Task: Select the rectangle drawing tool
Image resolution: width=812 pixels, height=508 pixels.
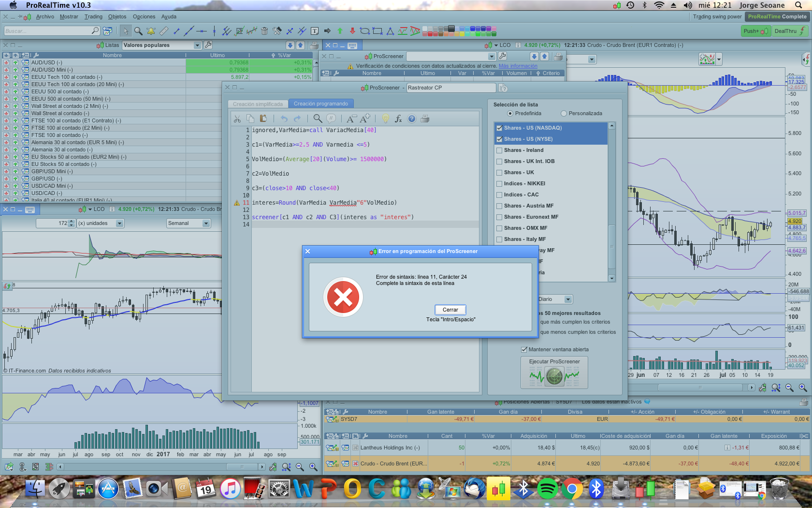Action: (377, 31)
